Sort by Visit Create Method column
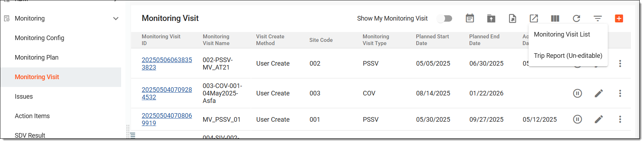 270,40
